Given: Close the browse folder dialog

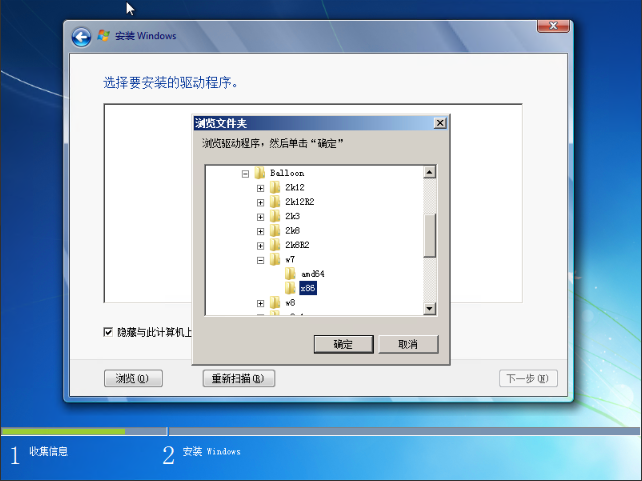Looking at the screenshot, I should (x=440, y=123).
